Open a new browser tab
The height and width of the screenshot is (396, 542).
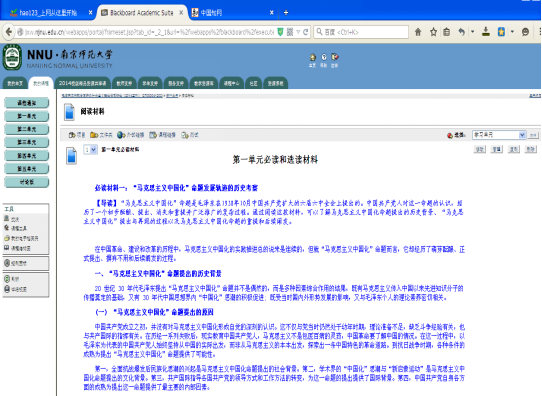click(x=286, y=13)
